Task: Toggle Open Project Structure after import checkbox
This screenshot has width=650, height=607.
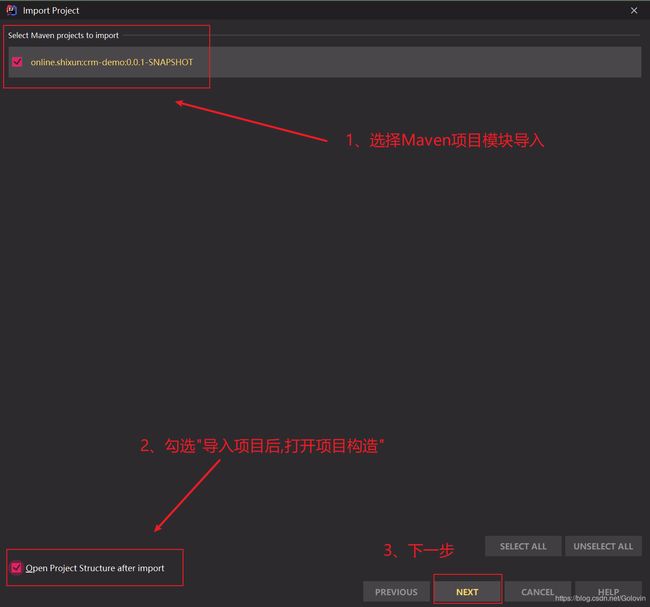Action: click(x=16, y=567)
